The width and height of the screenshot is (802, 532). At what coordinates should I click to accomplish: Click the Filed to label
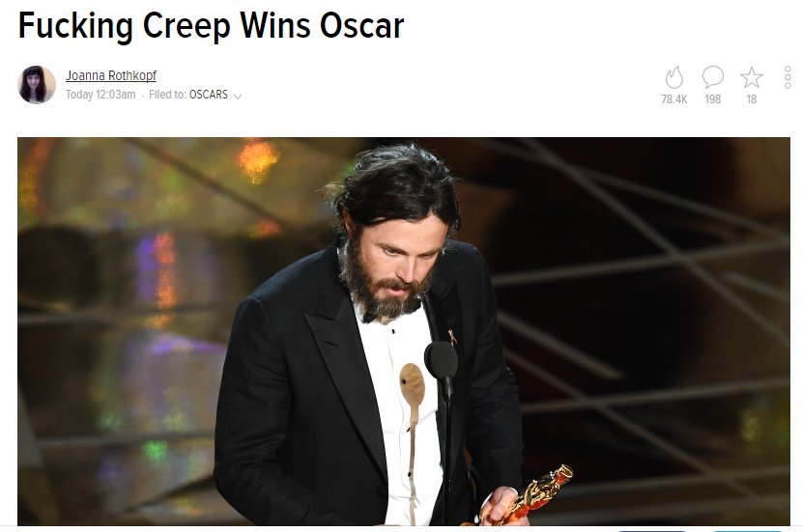coord(167,95)
